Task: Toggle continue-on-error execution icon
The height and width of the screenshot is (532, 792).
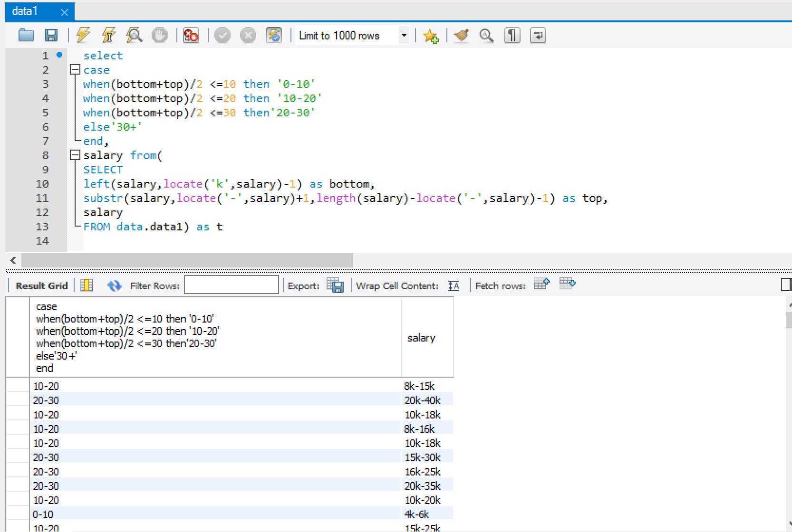Action: pyautogui.click(x=191, y=35)
